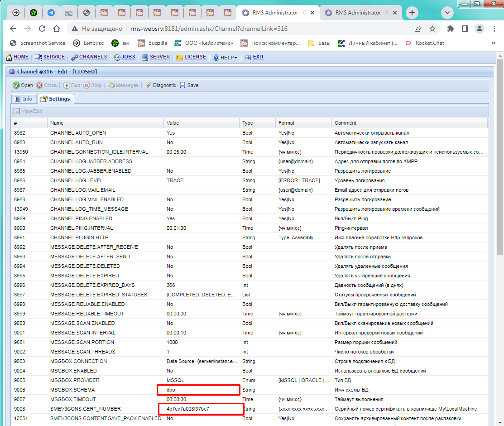Bookmark this page with the star icon
504x426 pixels.
tap(432, 29)
